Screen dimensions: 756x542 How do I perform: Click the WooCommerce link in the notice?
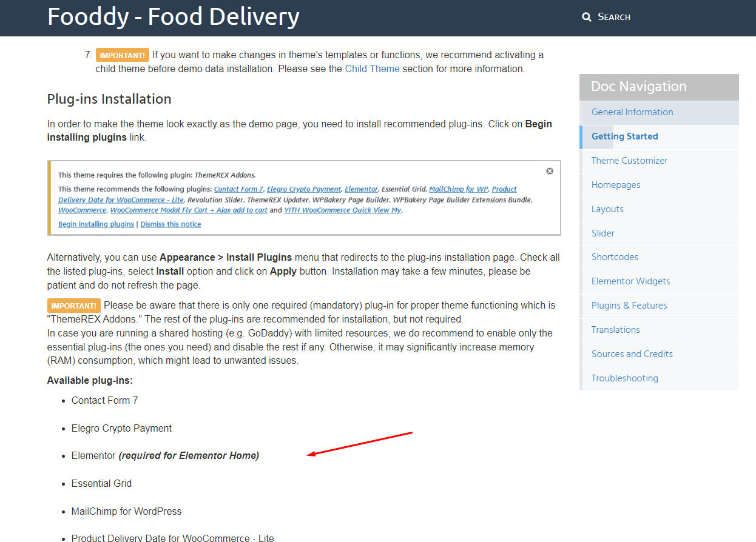click(x=83, y=210)
